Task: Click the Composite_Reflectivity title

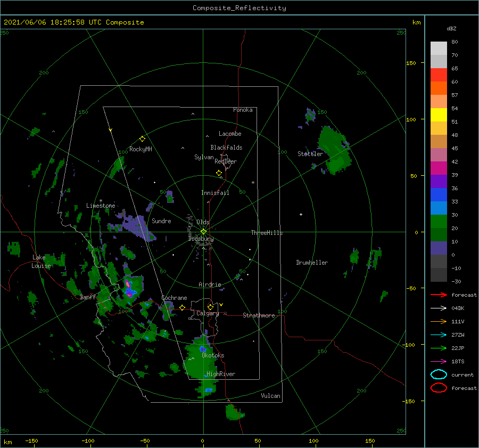Action: point(240,8)
